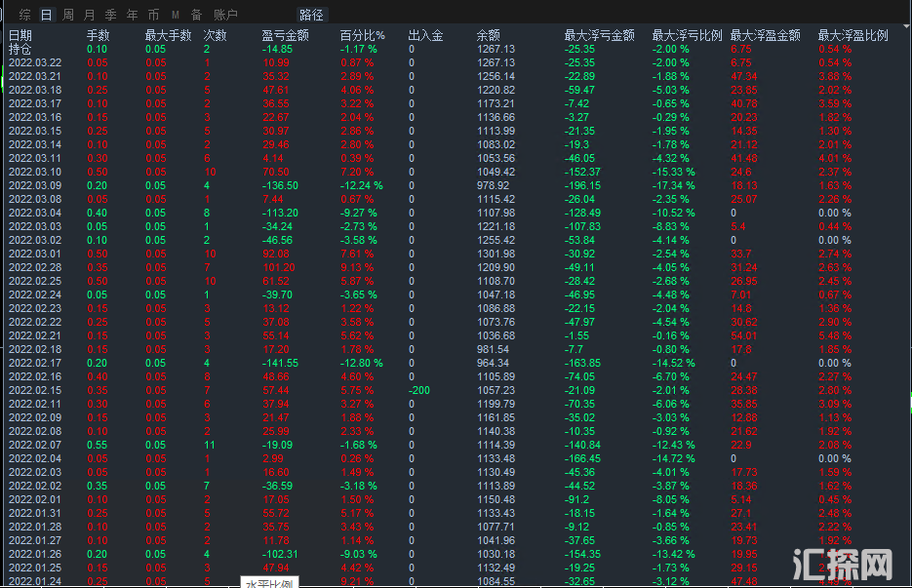Switch to the 综 summary tab
Viewport: 912px width, 588px height.
pyautogui.click(x=24, y=15)
